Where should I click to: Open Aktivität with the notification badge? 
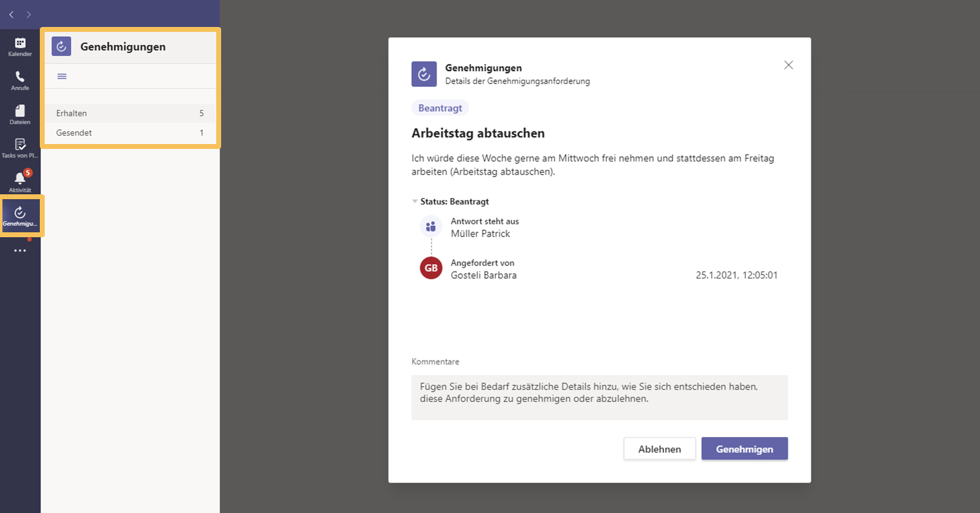click(x=20, y=181)
